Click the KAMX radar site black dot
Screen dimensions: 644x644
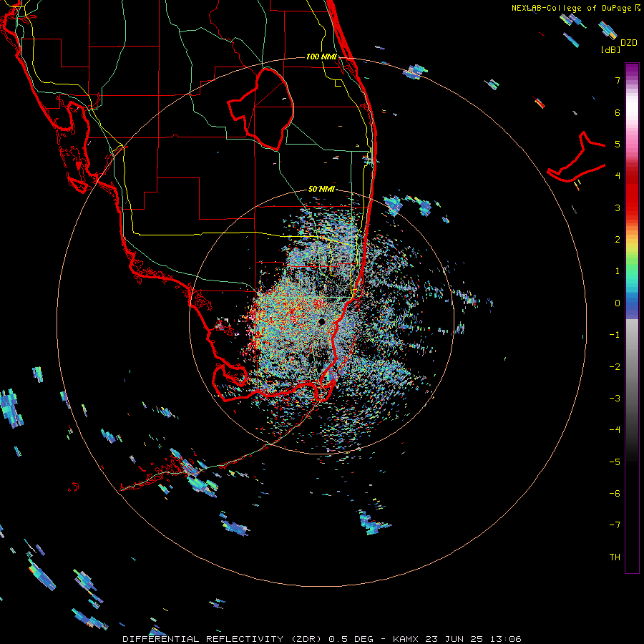[321, 321]
